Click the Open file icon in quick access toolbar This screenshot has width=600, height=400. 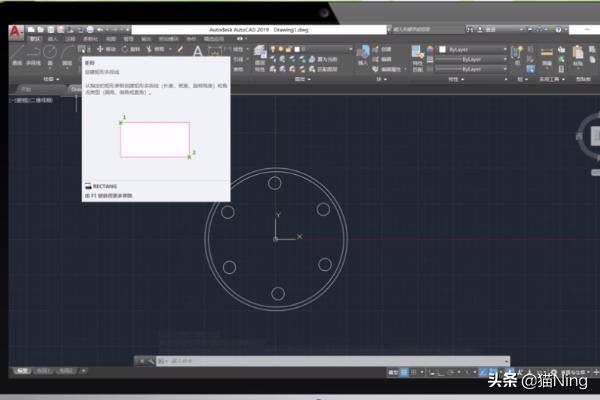click(x=41, y=29)
